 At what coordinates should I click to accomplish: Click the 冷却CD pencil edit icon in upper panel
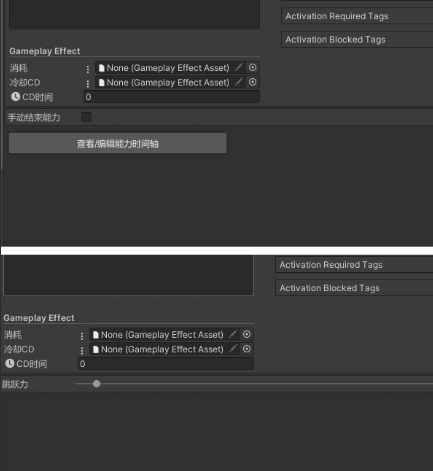click(x=239, y=82)
